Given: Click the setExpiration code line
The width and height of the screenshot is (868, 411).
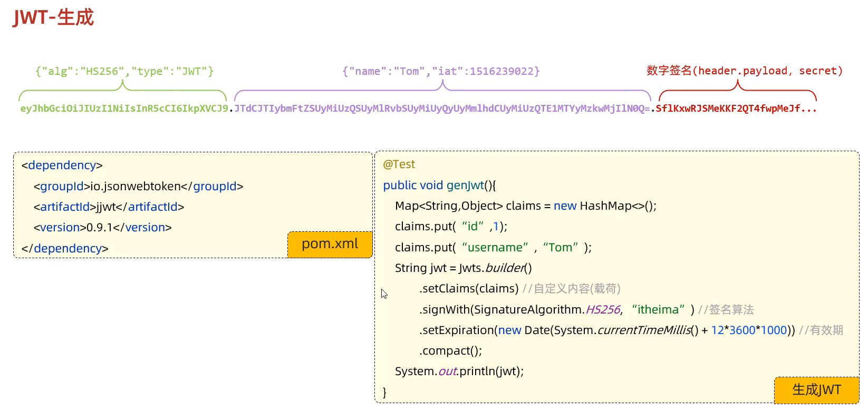Looking at the screenshot, I should click(x=606, y=330).
